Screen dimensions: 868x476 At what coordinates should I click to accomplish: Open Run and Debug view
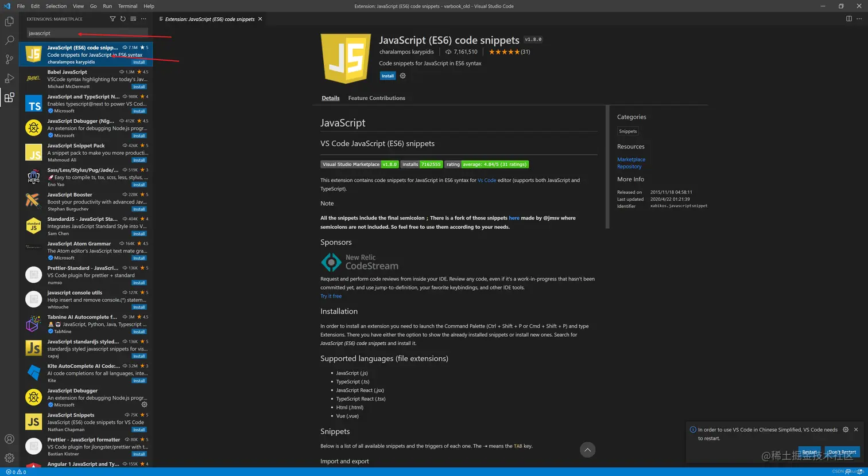(x=9, y=79)
